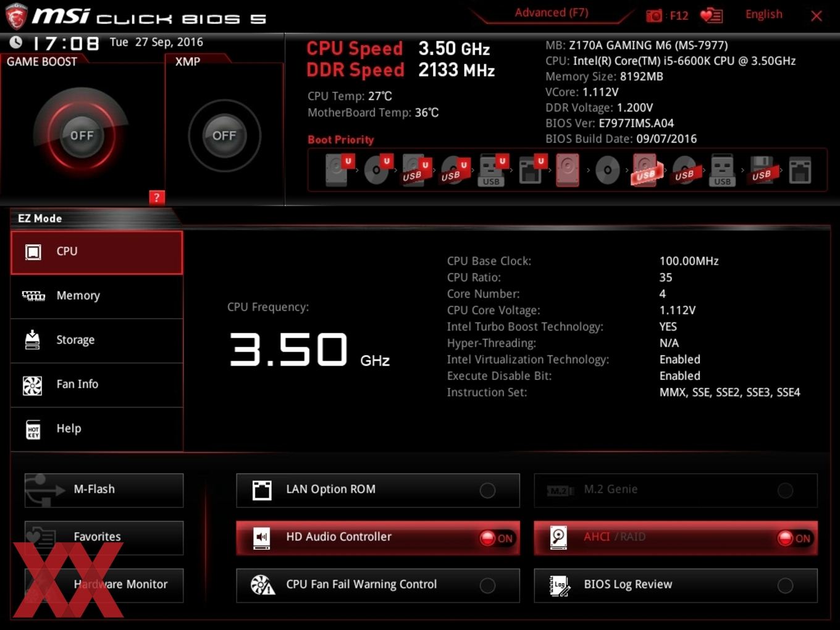Enable CPU Fan Fail Warning Control
The height and width of the screenshot is (630, 840).
coord(487,586)
